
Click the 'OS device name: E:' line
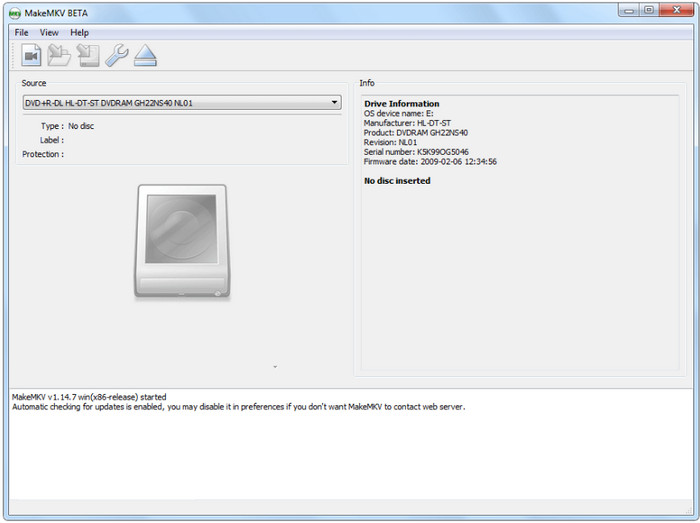point(398,113)
